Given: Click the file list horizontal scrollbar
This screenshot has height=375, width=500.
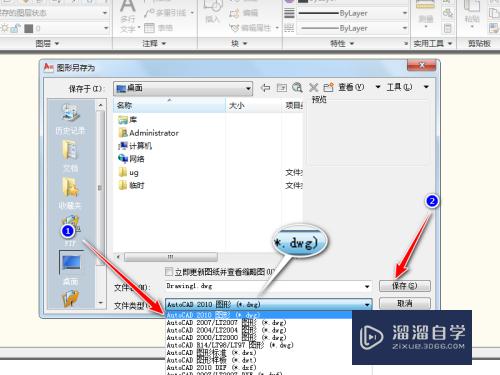Looking at the screenshot, I should pos(171,257).
